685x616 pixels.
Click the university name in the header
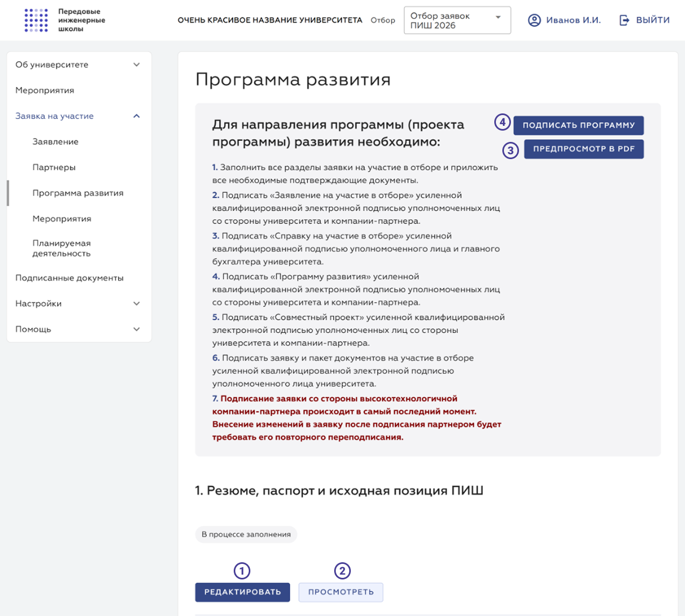tap(270, 20)
